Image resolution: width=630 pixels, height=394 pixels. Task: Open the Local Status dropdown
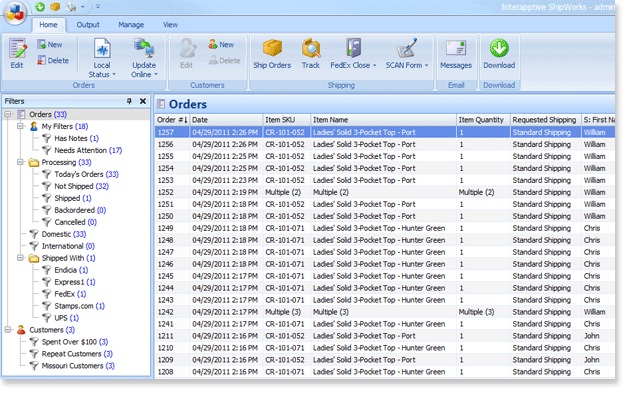click(x=102, y=58)
